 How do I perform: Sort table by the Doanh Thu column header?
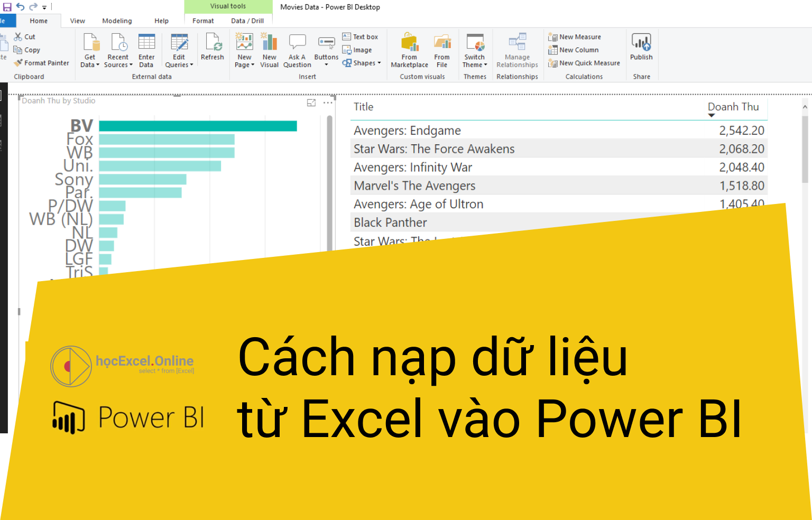coord(733,107)
